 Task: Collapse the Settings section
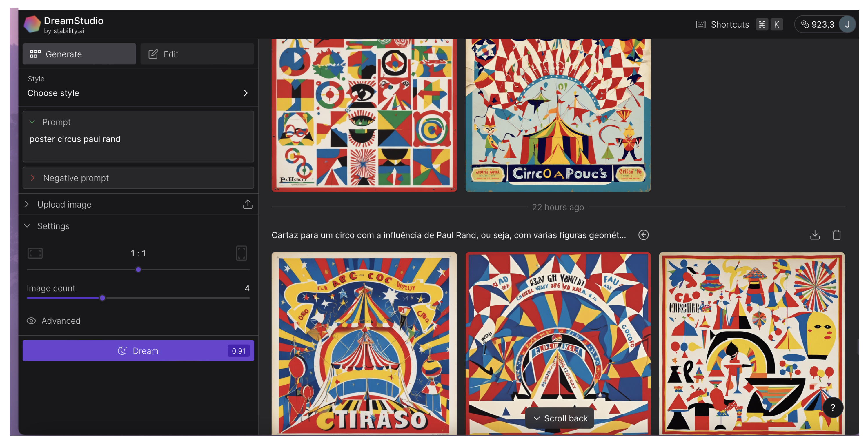point(27,226)
